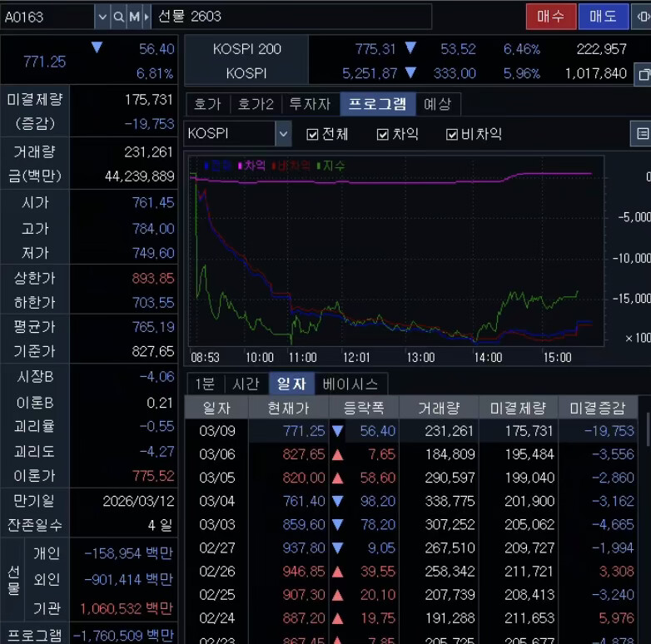Click the 미결제량 value 175,731 in left panel
This screenshot has height=644, width=651.
coord(149,100)
